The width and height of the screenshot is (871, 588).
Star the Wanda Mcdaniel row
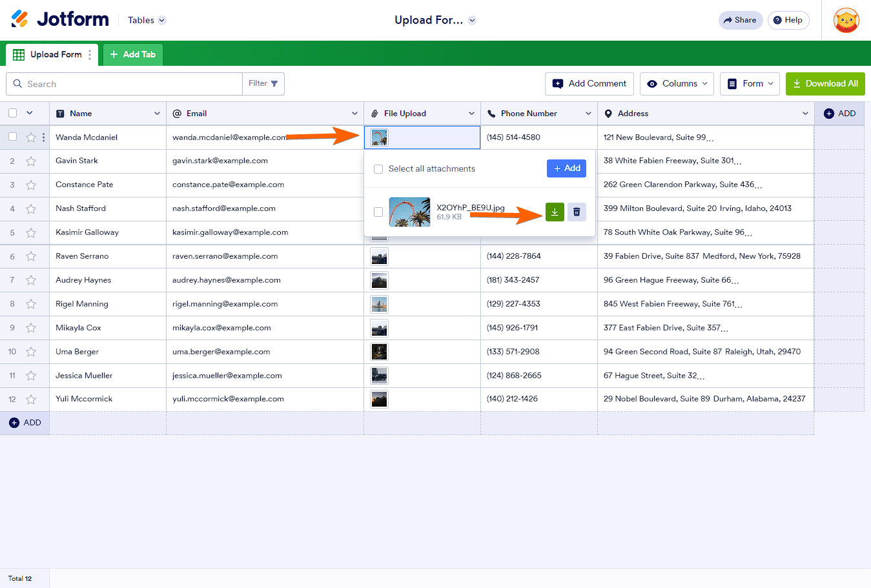point(31,137)
